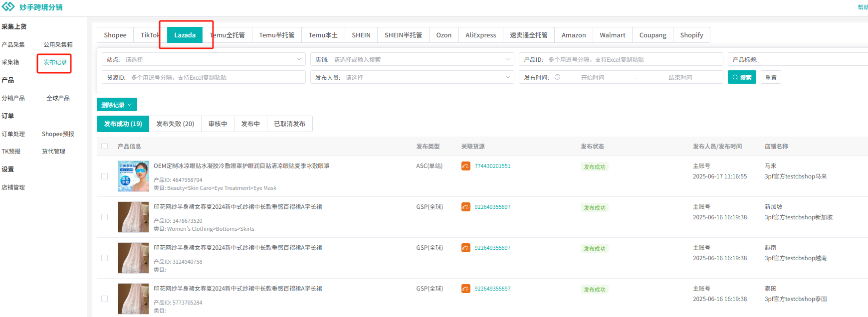Open 采集箱 in the sidebar

click(x=10, y=62)
